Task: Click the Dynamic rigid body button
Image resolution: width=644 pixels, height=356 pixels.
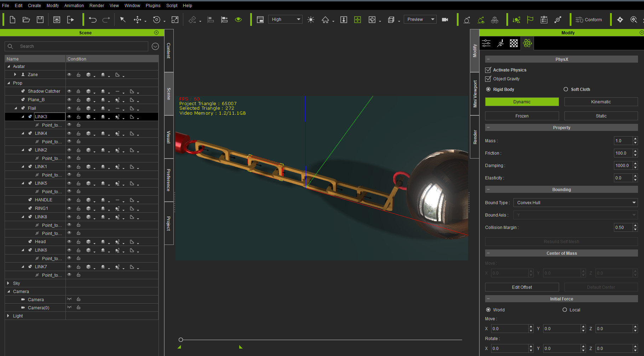Action: [522, 102]
